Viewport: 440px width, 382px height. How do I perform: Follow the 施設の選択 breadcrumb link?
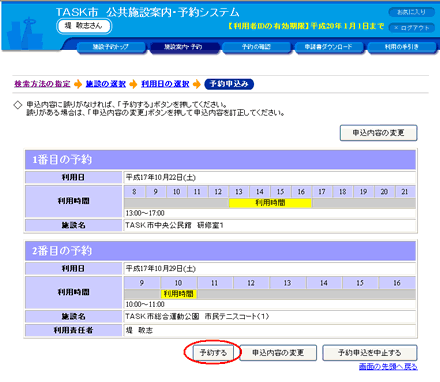pyautogui.click(x=106, y=84)
